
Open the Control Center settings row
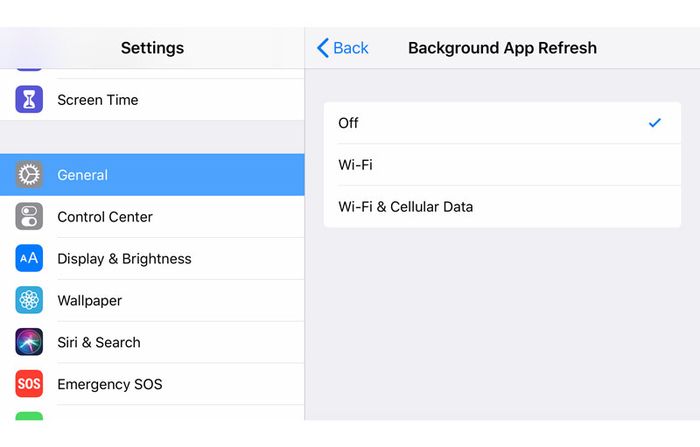pyautogui.click(x=152, y=217)
